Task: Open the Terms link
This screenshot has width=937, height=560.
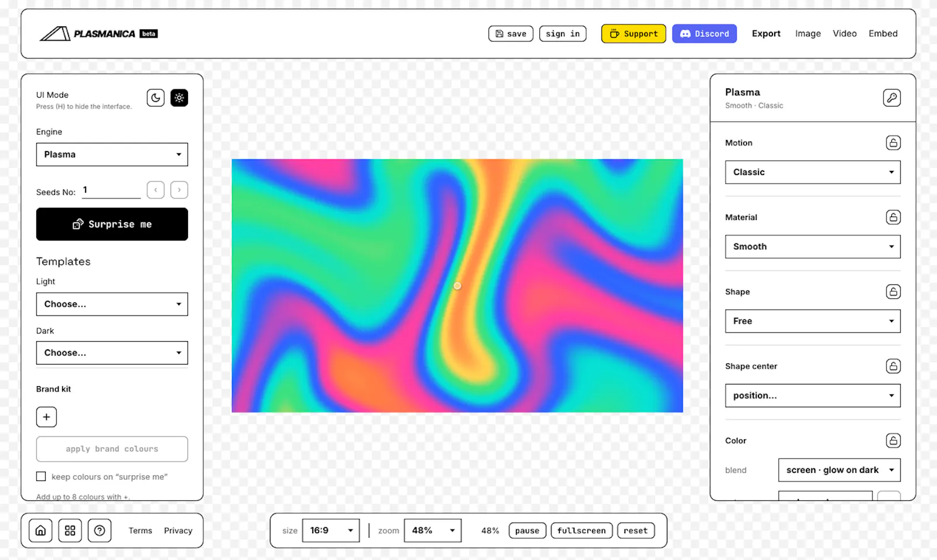Action: point(141,531)
